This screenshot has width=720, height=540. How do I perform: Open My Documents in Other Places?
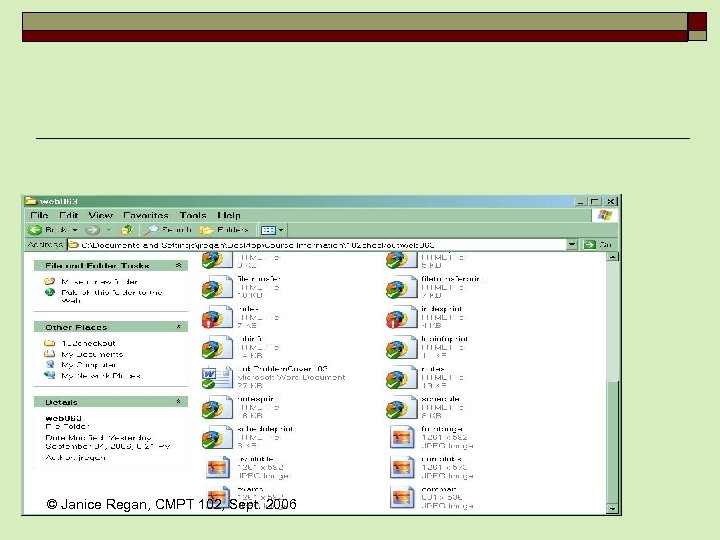92,354
